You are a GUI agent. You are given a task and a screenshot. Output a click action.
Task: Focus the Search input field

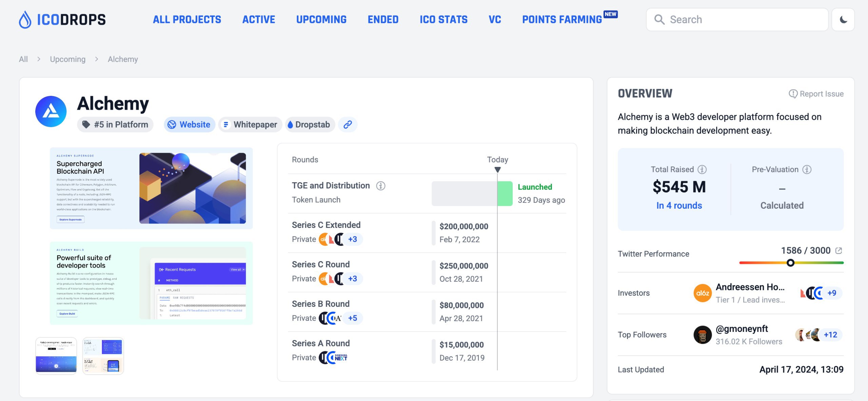737,20
